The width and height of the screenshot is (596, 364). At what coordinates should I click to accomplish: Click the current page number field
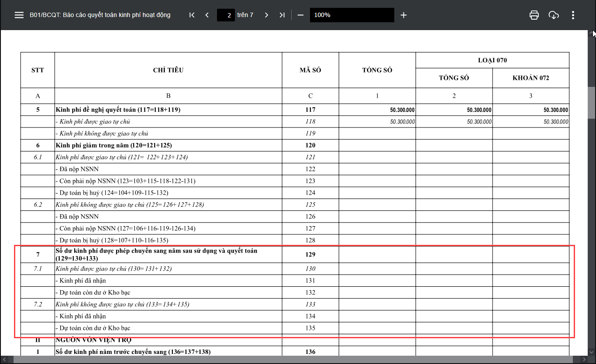point(226,15)
